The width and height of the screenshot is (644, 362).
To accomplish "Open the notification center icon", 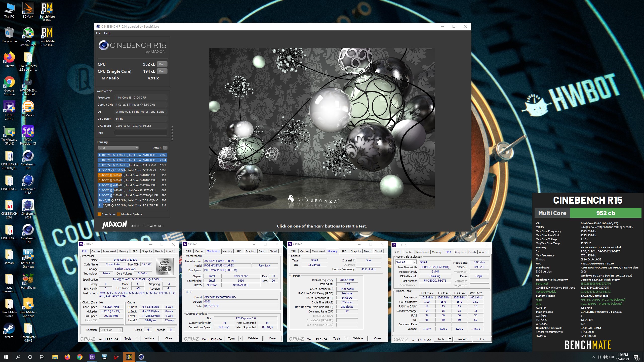I will click(x=636, y=357).
